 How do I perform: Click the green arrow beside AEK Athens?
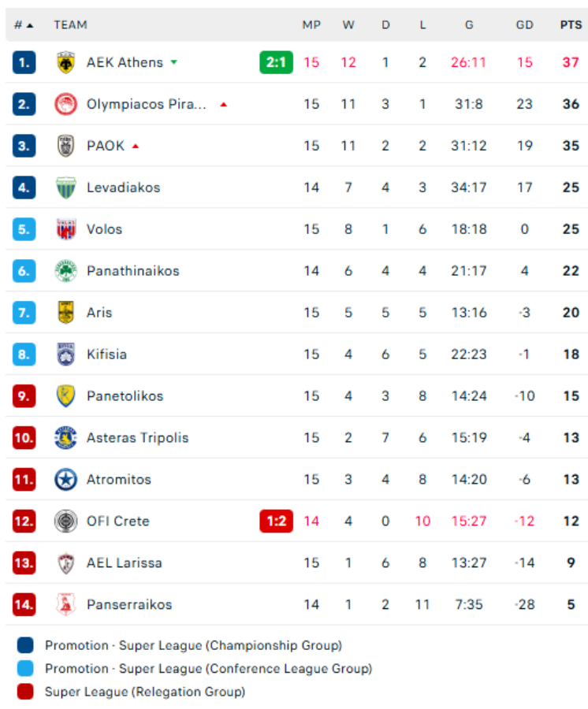tap(173, 62)
